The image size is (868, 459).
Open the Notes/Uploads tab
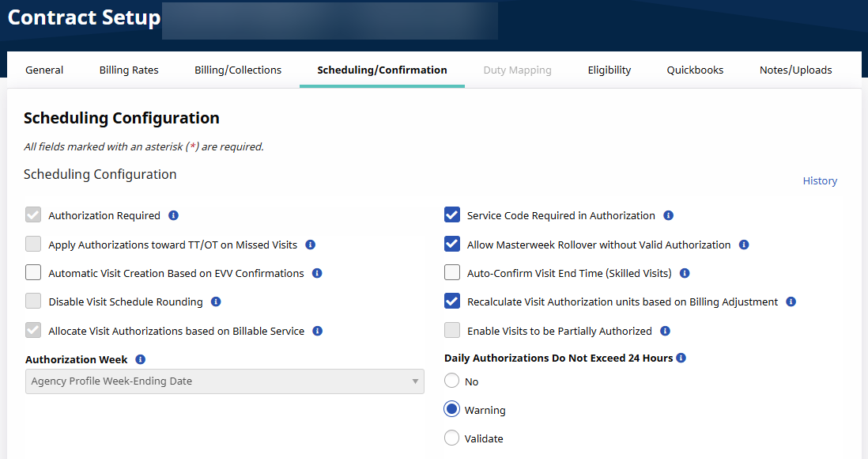[x=795, y=70]
